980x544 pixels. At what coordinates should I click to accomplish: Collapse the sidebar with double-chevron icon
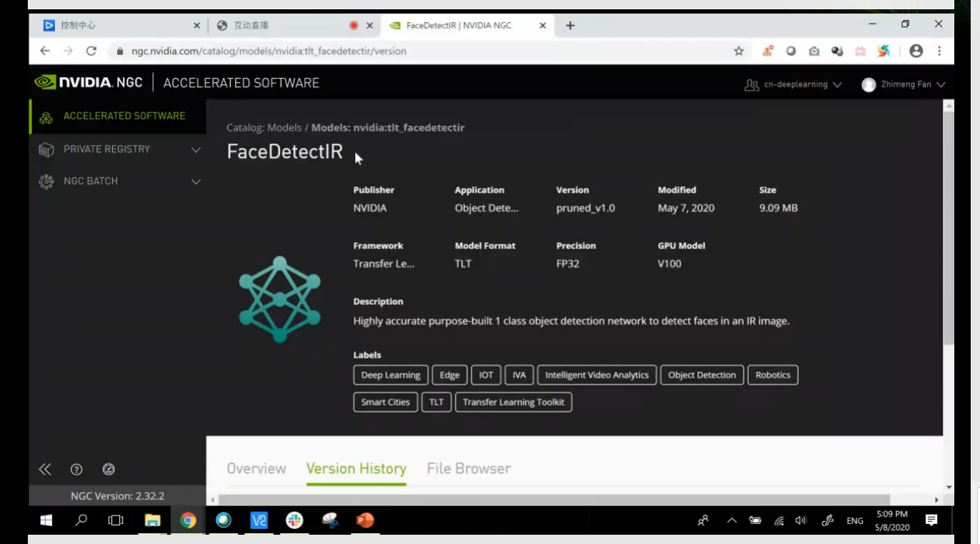45,469
